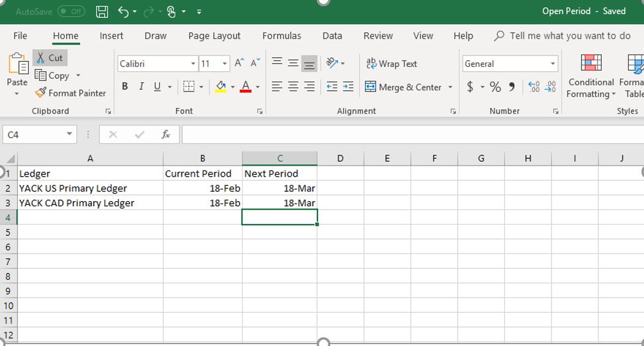Viewport: 644px width, 346px height.
Task: Toggle Italic formatting
Action: point(141,87)
